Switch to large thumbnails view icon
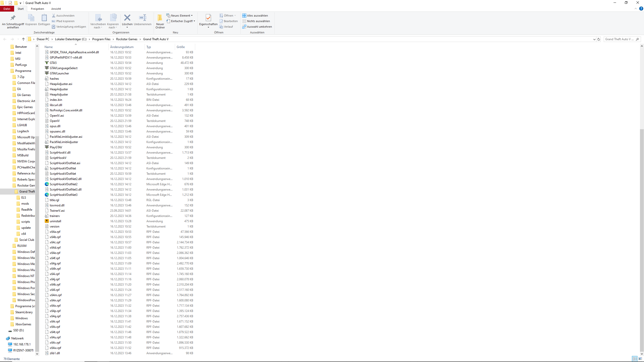 (640, 359)
